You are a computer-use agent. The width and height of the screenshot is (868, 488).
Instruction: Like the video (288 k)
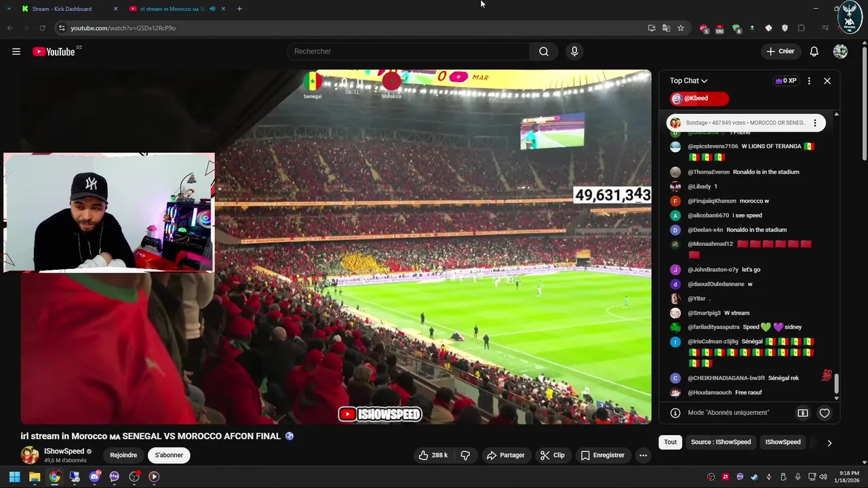pyautogui.click(x=433, y=455)
